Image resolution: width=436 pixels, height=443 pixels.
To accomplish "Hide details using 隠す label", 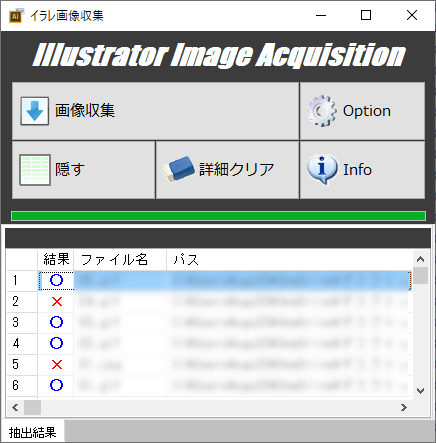I will [70, 169].
